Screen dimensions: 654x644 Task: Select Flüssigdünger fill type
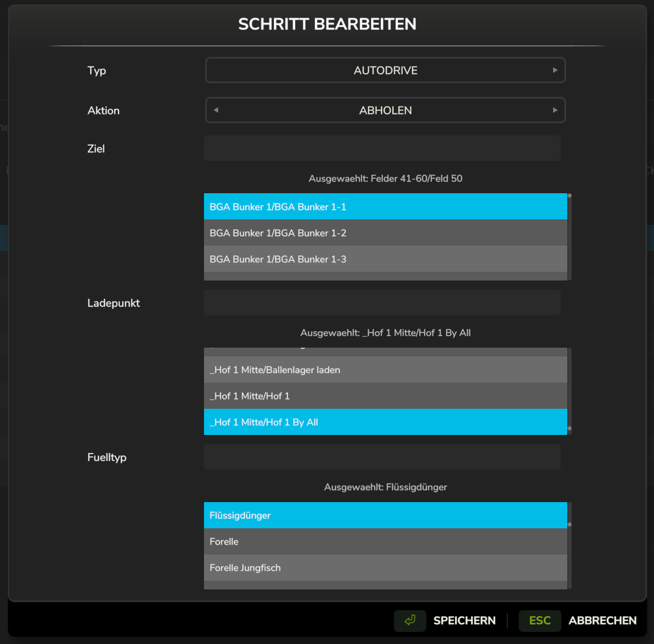coord(386,515)
